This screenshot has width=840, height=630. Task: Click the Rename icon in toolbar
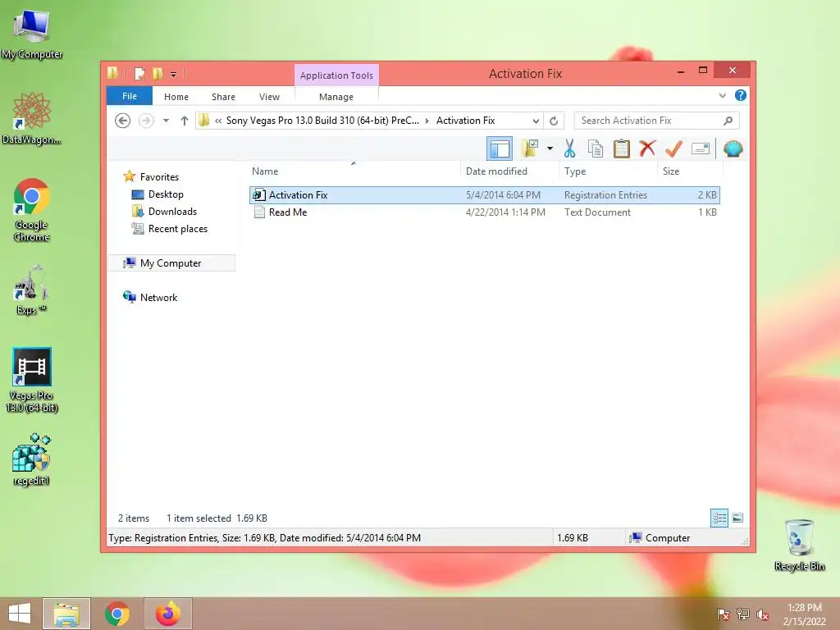click(x=701, y=148)
